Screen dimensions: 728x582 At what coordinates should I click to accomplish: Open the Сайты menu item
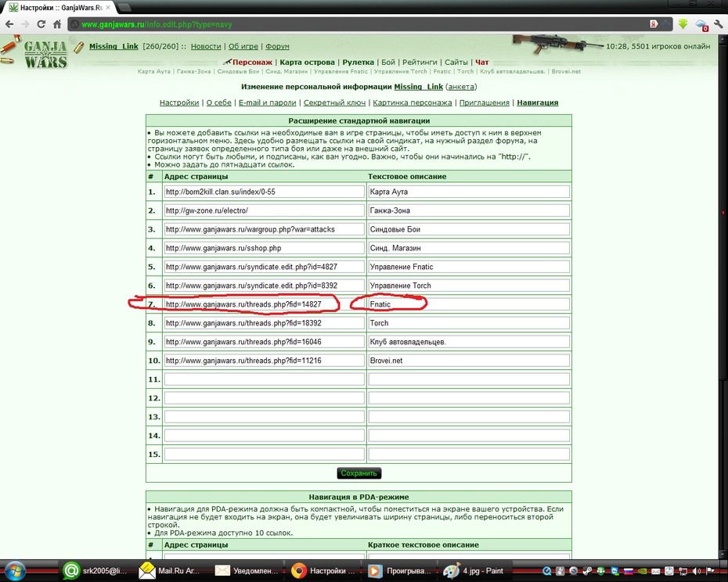pyautogui.click(x=456, y=63)
